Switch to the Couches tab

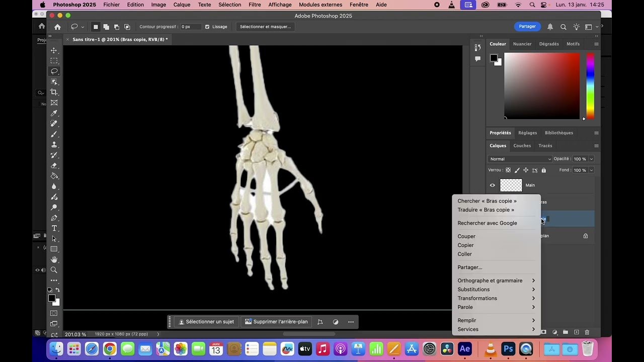(522, 146)
